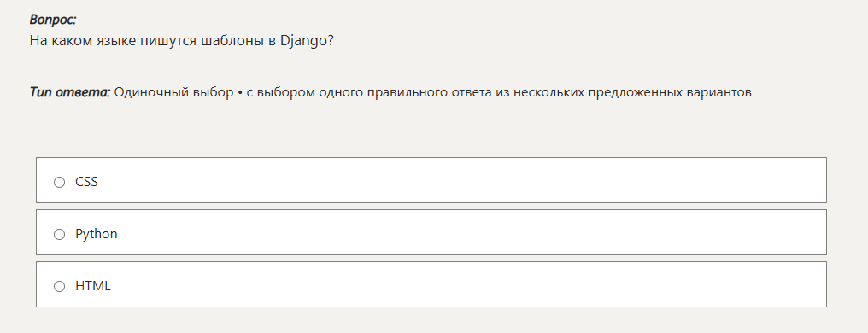Click the "Python" answer label text

[x=97, y=234]
